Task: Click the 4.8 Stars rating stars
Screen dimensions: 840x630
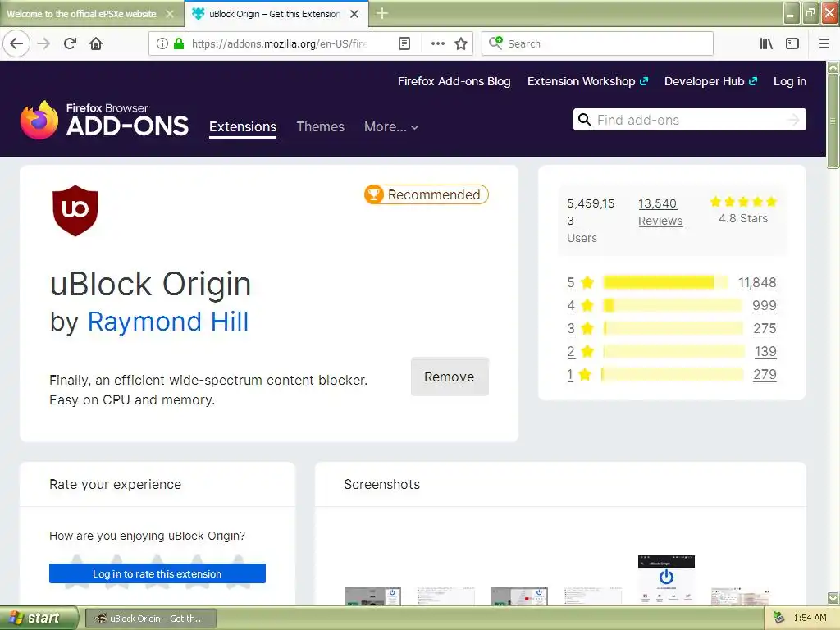Action: point(743,202)
